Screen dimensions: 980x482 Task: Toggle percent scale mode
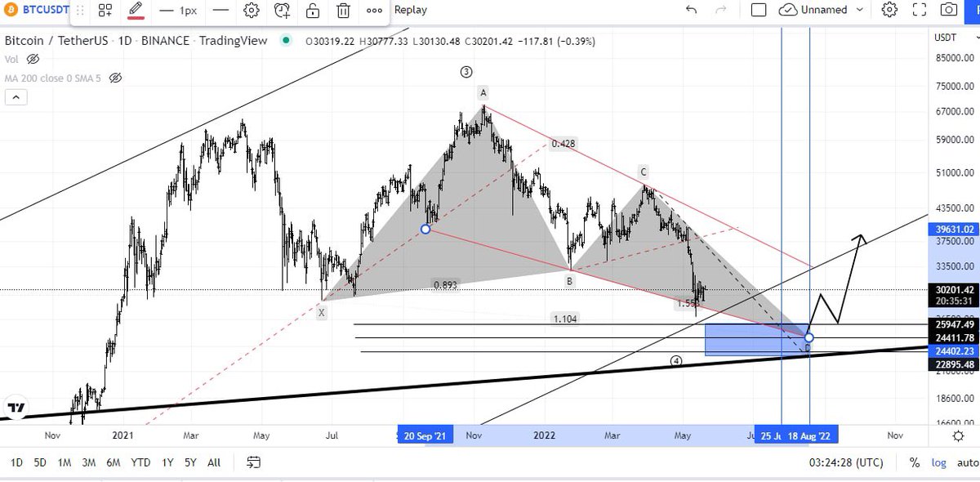914,463
